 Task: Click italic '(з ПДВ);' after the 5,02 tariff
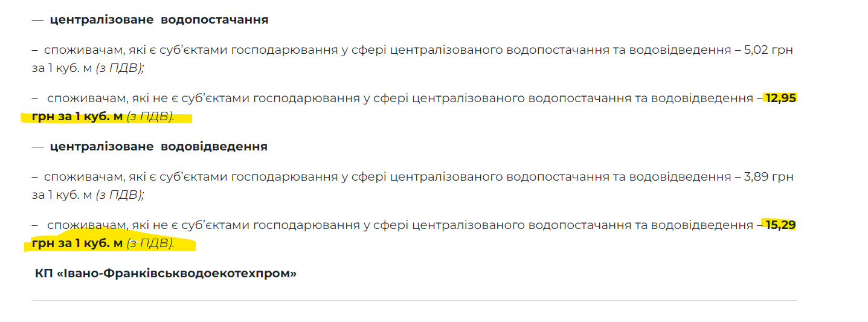[119, 68]
